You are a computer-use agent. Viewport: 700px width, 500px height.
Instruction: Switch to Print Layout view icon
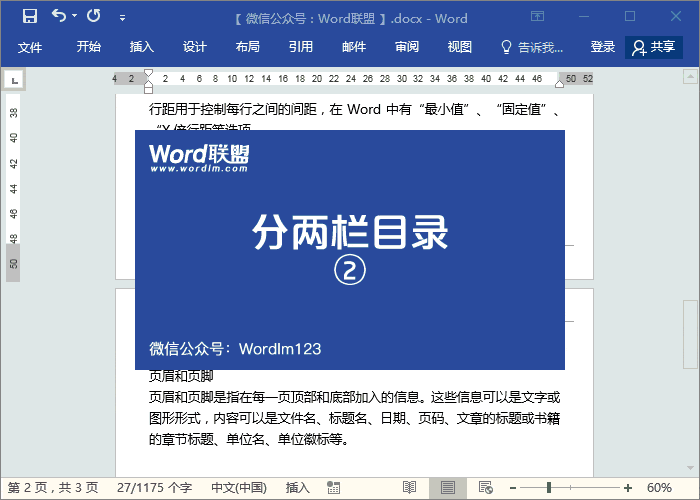(448, 488)
